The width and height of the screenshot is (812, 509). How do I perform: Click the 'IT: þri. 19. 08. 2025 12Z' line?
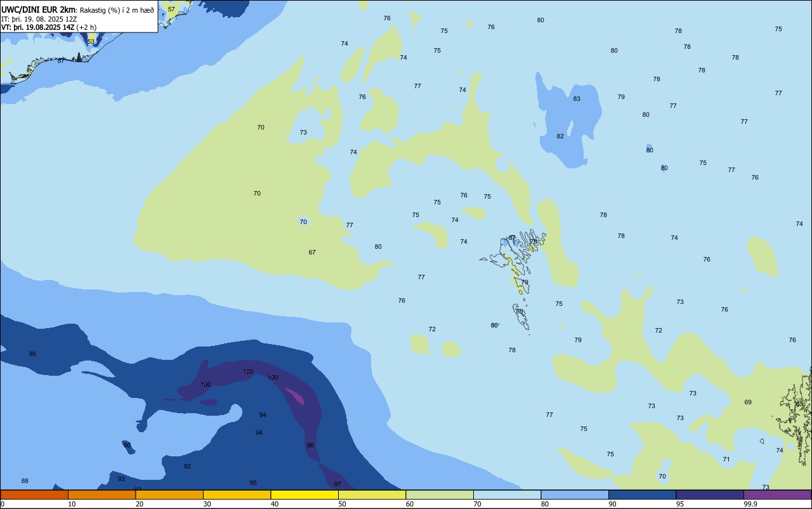(x=39, y=19)
